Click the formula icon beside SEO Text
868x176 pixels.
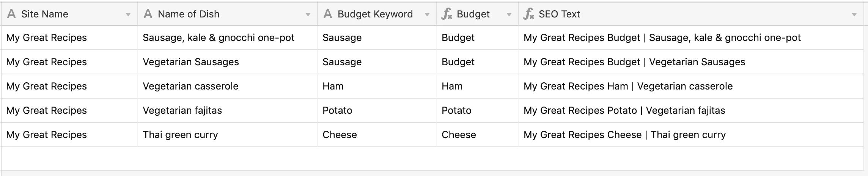pyautogui.click(x=529, y=14)
